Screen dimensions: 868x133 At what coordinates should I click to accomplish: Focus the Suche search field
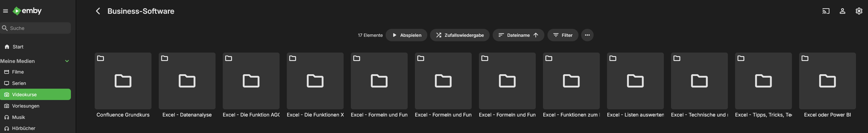click(36, 28)
